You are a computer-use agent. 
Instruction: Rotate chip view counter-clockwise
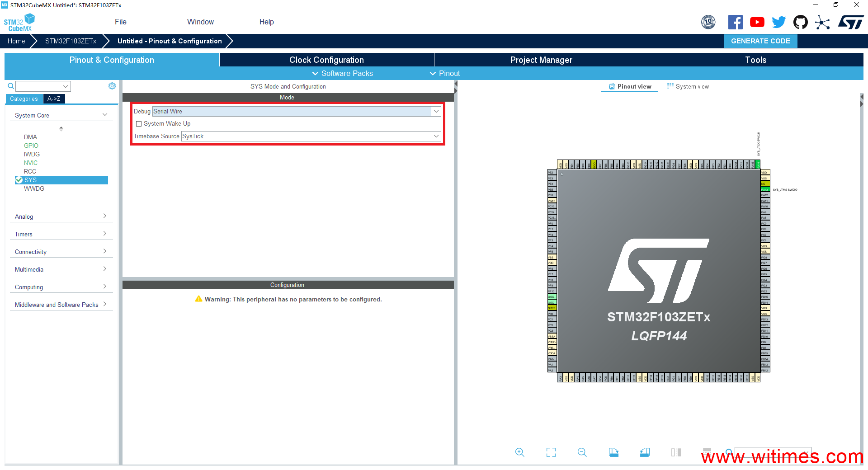pos(645,452)
